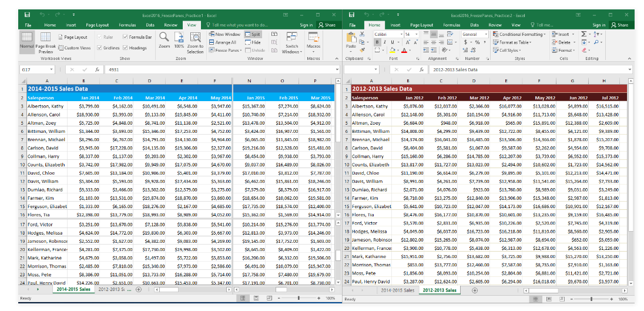The image size is (644, 311).
Task: Click zoom slider in left window status bar
Action: click(298, 298)
